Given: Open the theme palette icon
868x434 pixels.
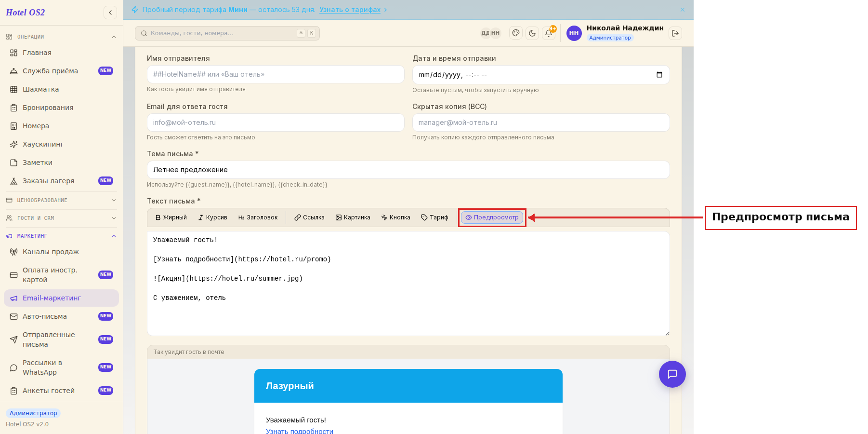Looking at the screenshot, I should point(516,33).
